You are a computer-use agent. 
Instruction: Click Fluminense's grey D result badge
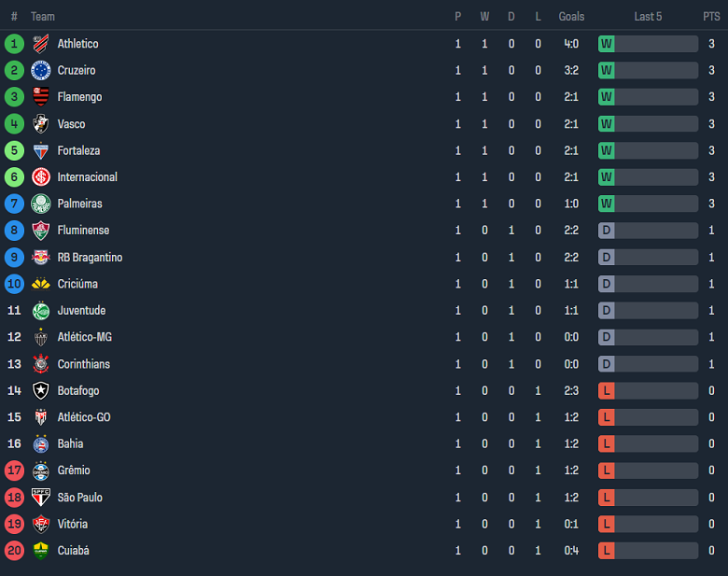[607, 231]
